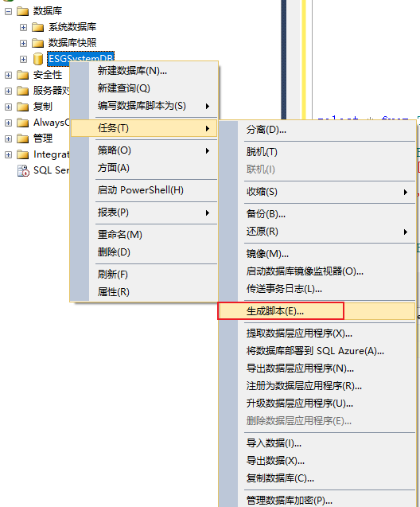420x507 pixels.
Task: Click the 复制 folder icon
Action: pos(22,107)
